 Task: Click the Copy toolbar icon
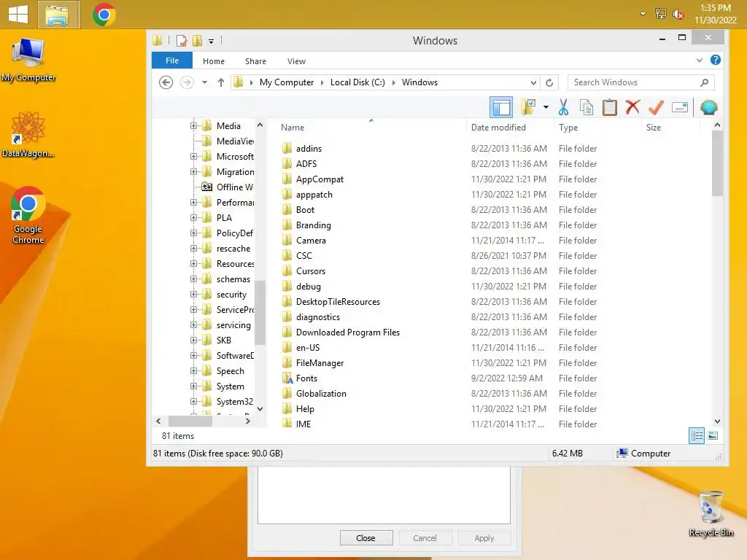click(x=587, y=108)
